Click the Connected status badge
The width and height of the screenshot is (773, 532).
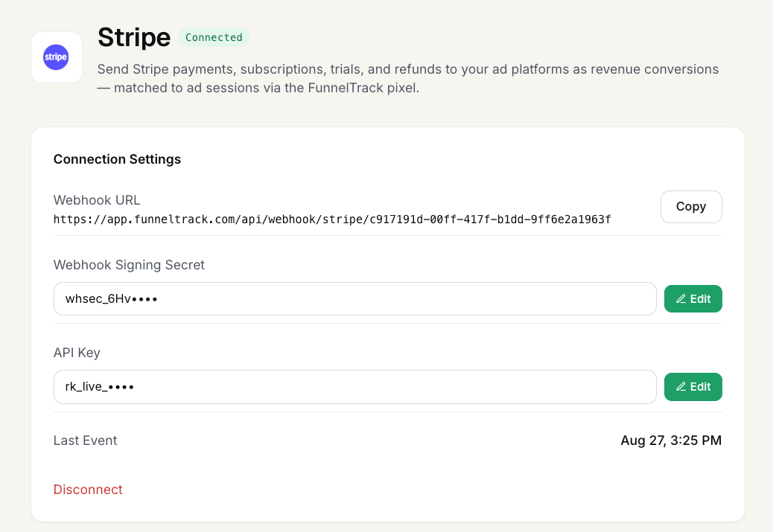click(x=214, y=37)
